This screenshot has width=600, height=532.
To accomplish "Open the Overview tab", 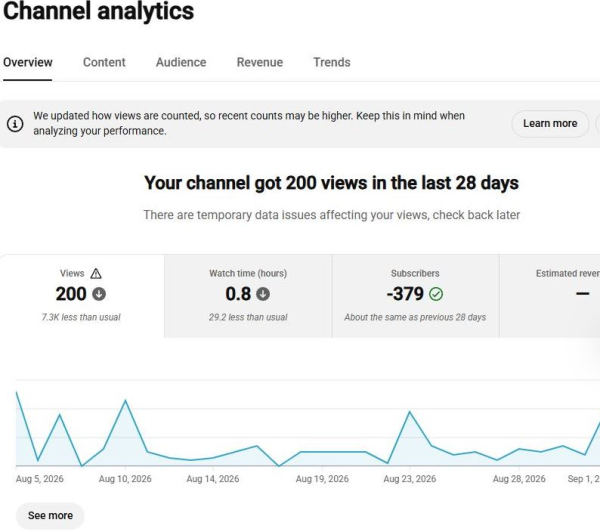I will pos(28,62).
